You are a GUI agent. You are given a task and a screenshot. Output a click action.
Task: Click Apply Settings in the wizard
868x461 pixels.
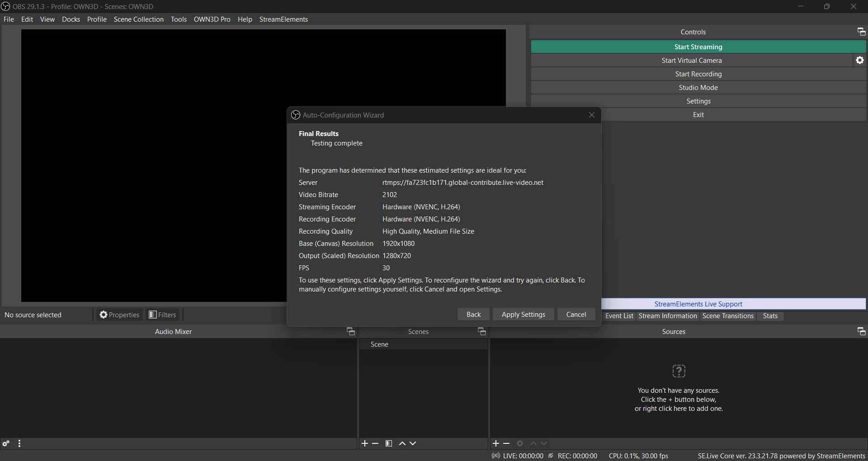(524, 315)
